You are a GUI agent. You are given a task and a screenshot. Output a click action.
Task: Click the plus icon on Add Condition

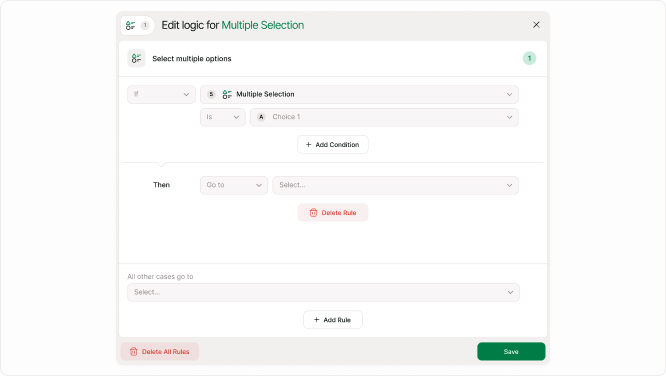pos(308,145)
